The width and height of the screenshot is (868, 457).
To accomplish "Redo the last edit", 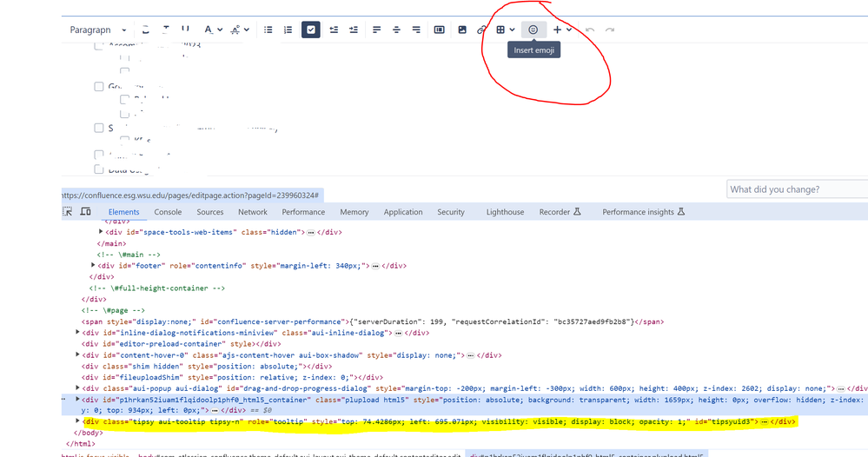I will tap(609, 30).
